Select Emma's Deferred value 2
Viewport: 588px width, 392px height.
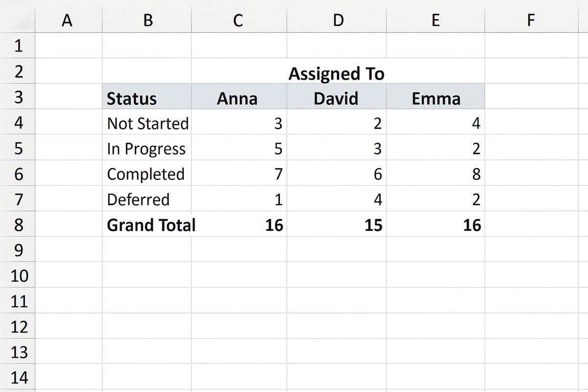(x=435, y=198)
